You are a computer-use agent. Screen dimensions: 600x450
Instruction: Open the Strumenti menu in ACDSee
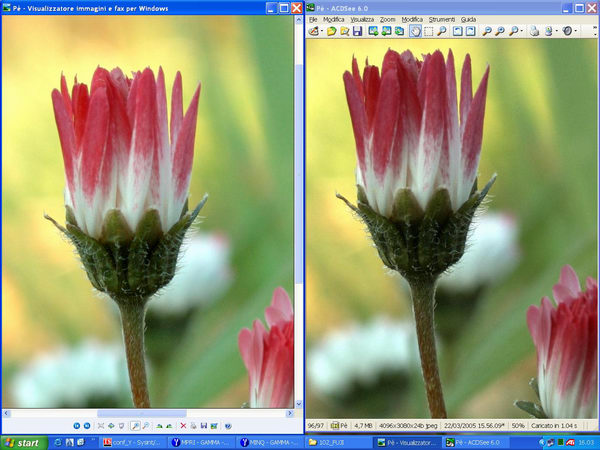point(440,19)
